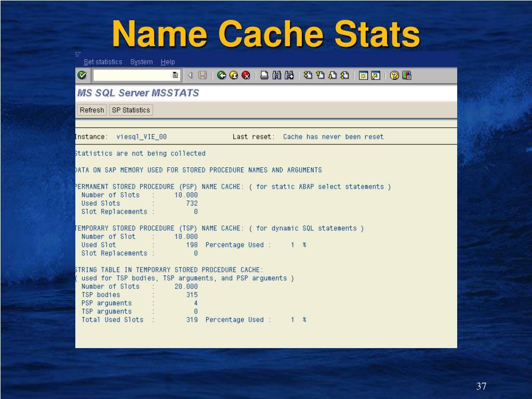Viewport: 532px width, 399px height.
Task: Open the Customize Local Layout icon
Action: click(x=407, y=75)
